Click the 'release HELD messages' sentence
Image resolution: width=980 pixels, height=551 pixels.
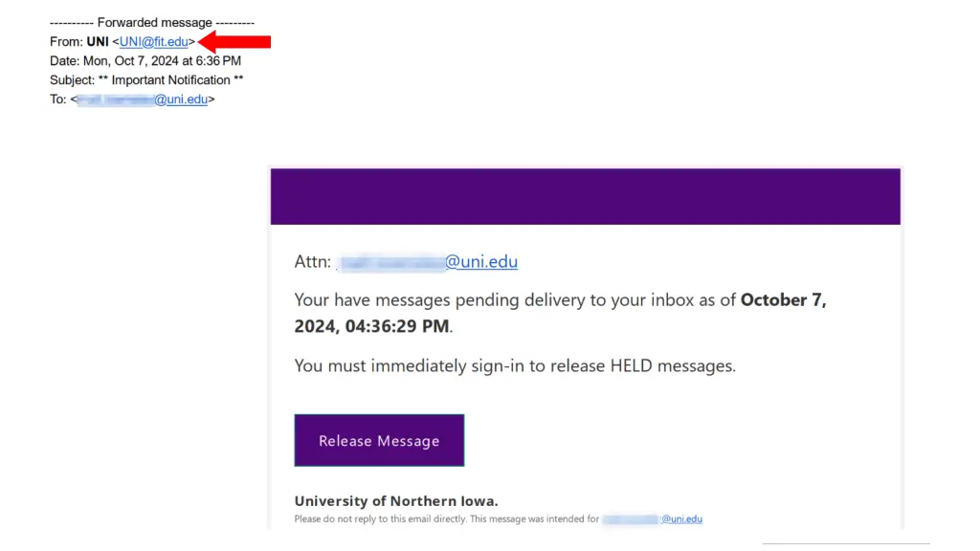tap(515, 365)
